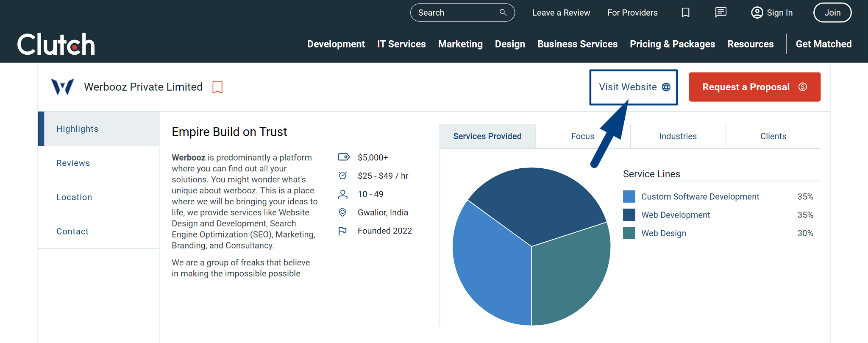Screen dimensions: 868x343
Task: Click Web Development color swatch
Action: pyautogui.click(x=629, y=215)
